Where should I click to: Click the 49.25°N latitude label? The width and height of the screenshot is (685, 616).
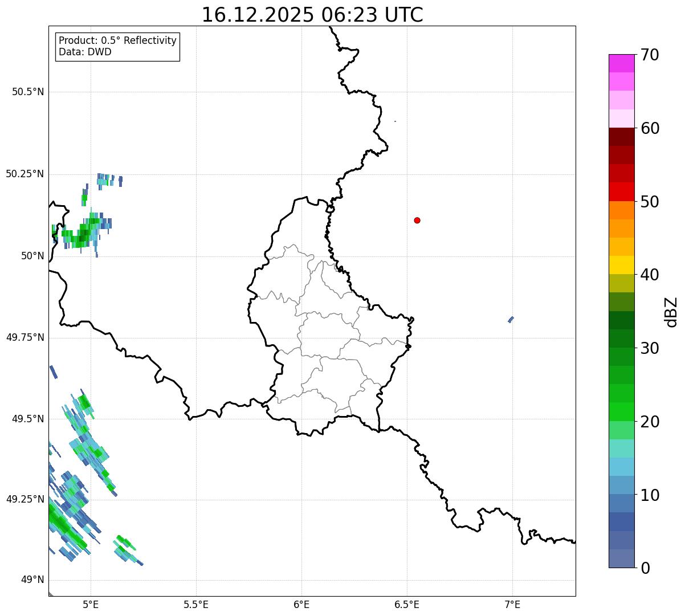point(25,499)
